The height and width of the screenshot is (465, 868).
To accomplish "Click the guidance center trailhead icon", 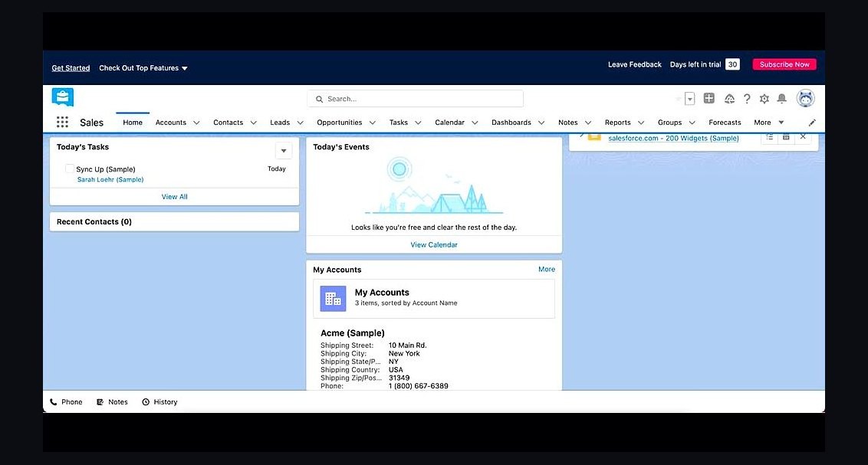I will (730, 98).
